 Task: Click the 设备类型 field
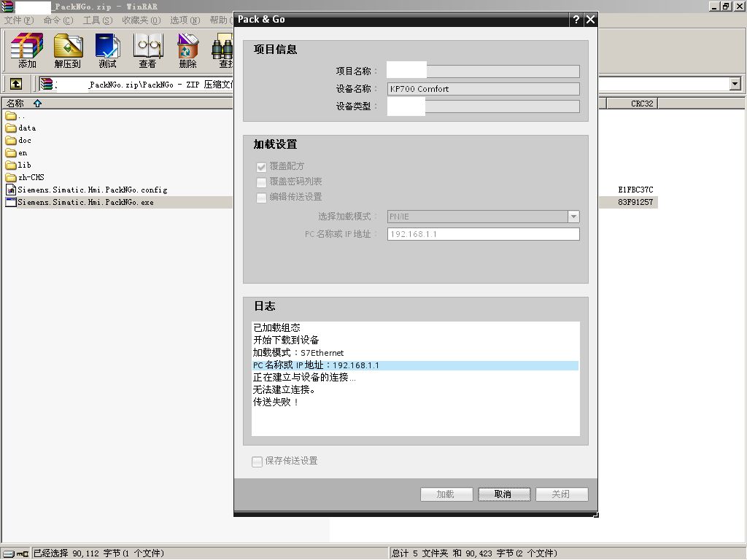click(x=484, y=106)
